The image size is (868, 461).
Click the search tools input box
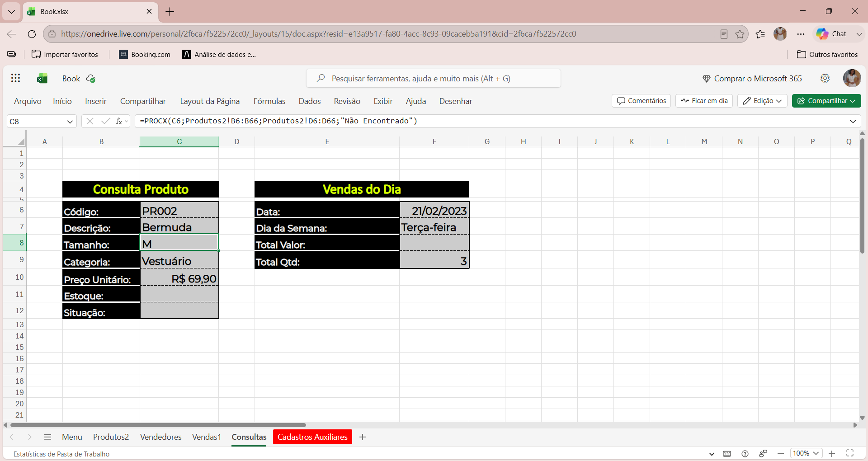[434, 79]
